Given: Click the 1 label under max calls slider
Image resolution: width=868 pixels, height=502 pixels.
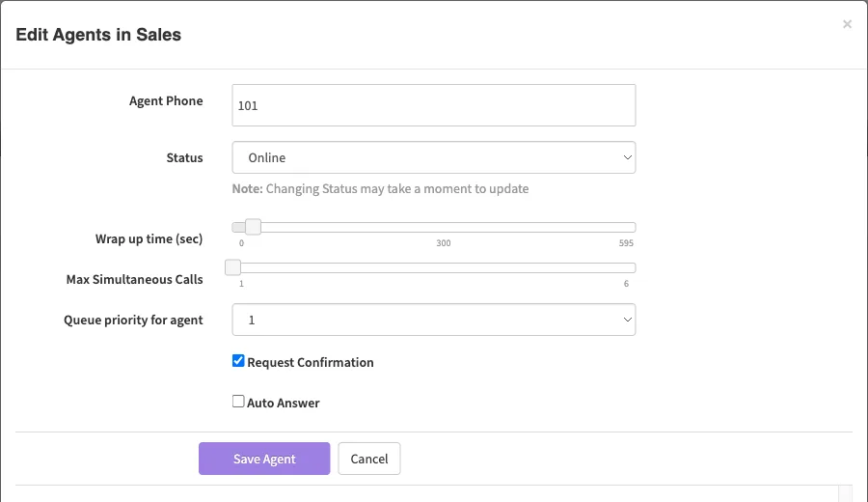Looking at the screenshot, I should [241, 284].
